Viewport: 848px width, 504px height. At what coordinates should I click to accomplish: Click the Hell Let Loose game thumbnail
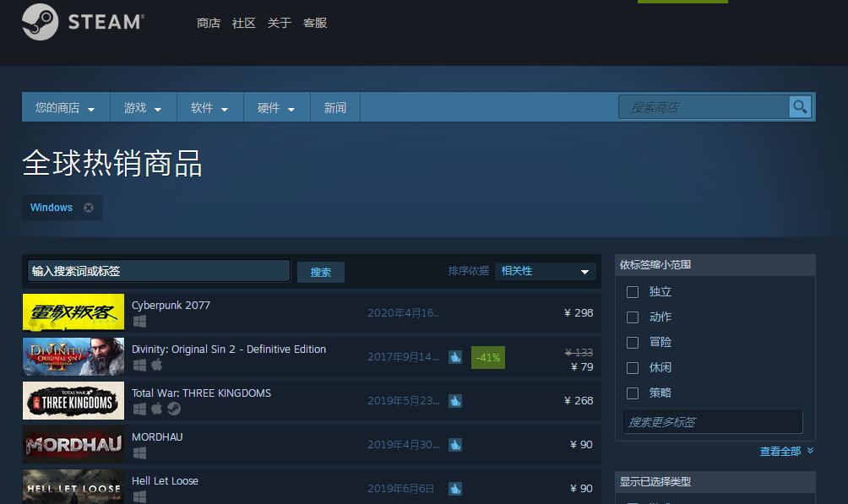point(73,487)
